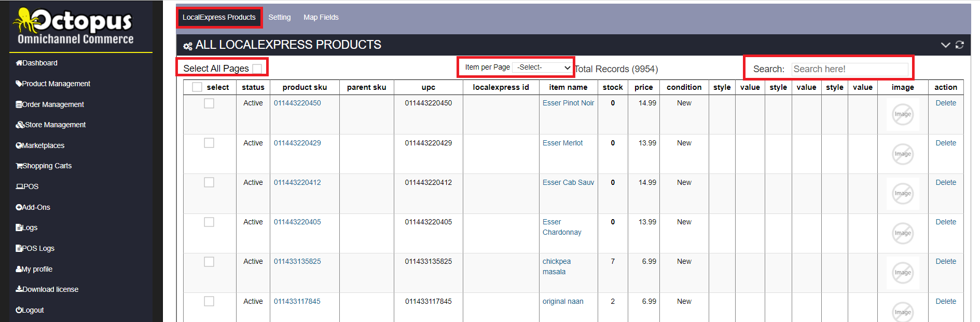The width and height of the screenshot is (980, 322).
Task: Open product SKU 011433135825 link
Action: [297, 261]
